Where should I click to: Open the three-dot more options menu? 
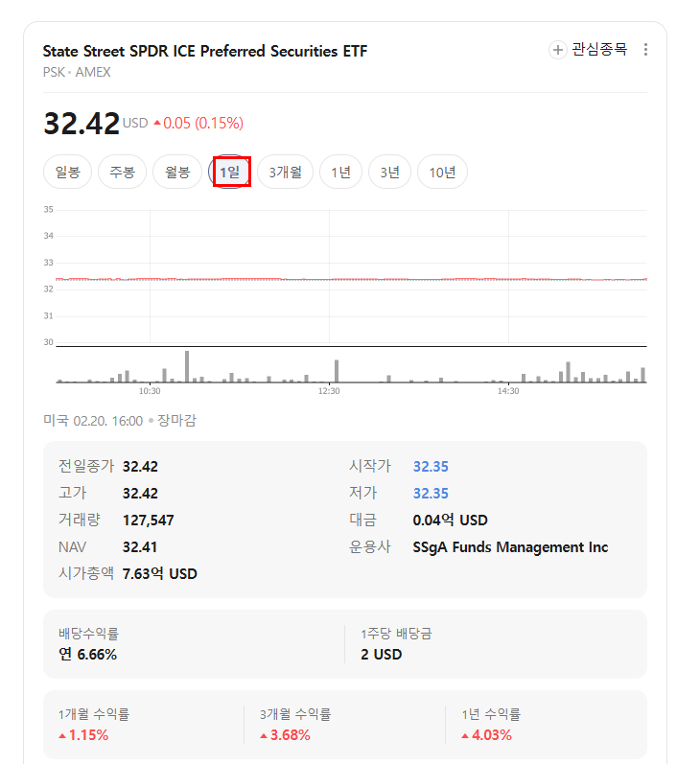645,50
